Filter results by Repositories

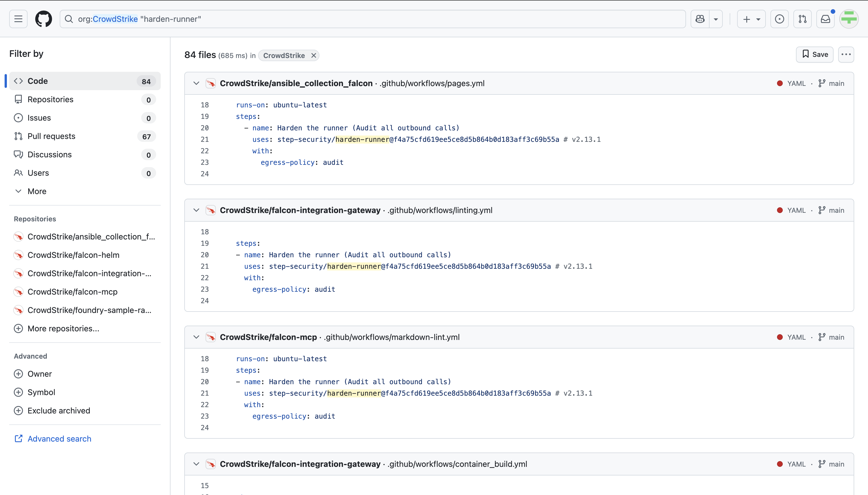pos(50,99)
